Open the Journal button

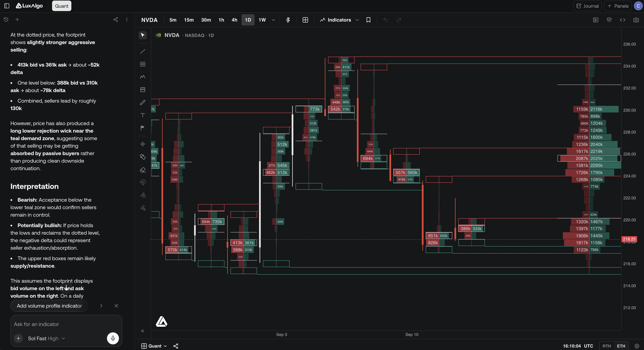[x=587, y=6]
